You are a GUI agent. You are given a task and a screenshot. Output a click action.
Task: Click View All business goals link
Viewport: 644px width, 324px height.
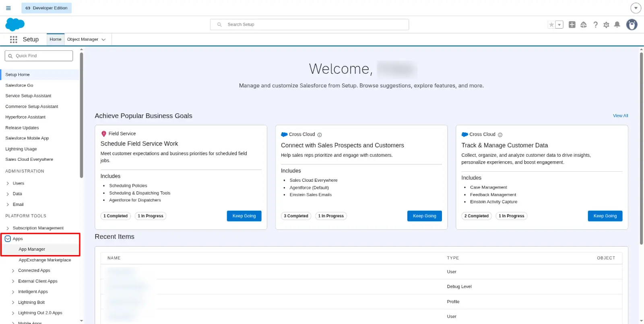620,116
